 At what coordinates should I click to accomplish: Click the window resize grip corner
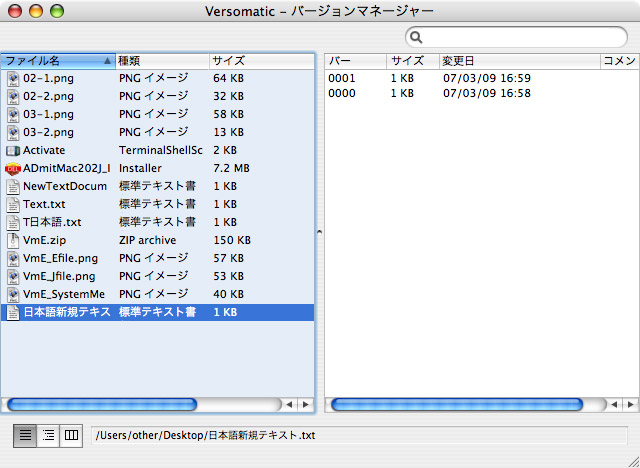click(x=633, y=461)
